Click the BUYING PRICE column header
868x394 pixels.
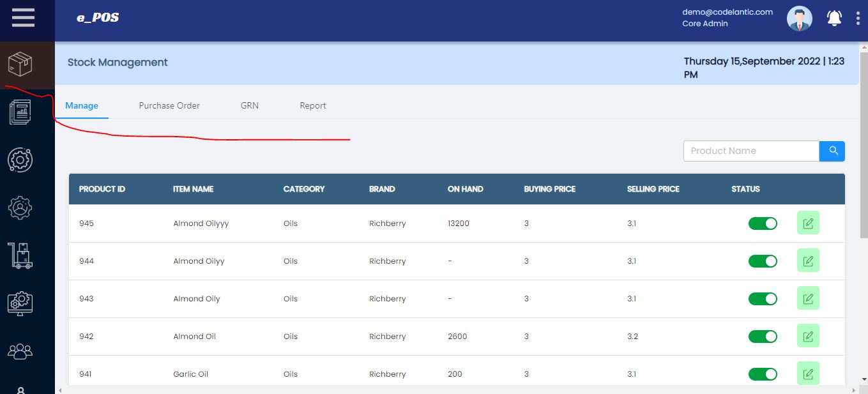[x=550, y=189]
